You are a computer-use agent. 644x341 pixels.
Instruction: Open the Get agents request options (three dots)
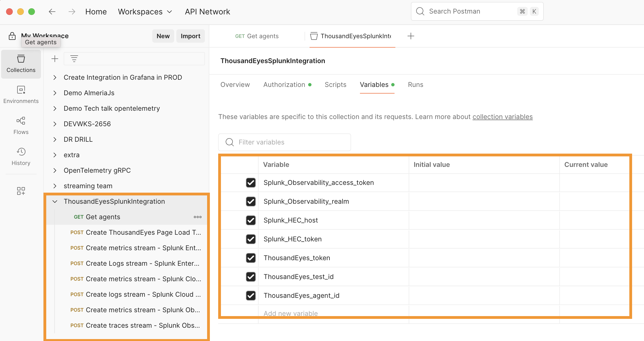coord(198,217)
